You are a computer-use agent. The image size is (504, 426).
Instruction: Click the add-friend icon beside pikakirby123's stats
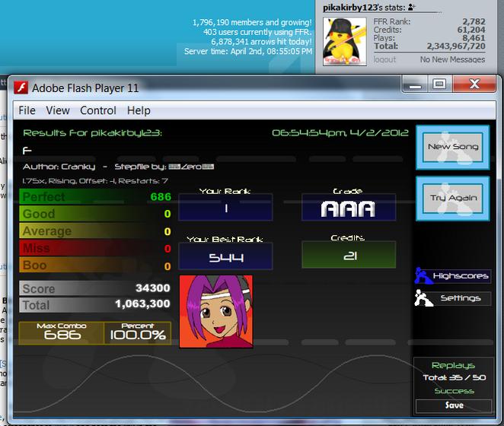tap(412, 7)
